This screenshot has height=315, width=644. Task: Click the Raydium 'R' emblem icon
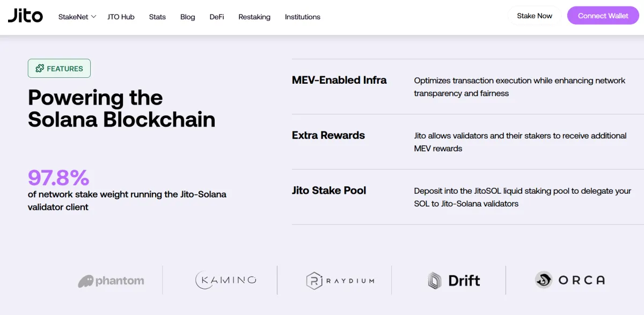[314, 281]
